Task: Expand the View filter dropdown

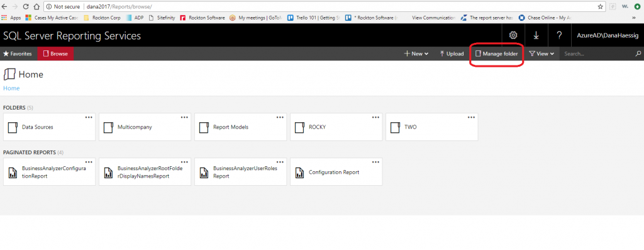Action: point(541,54)
